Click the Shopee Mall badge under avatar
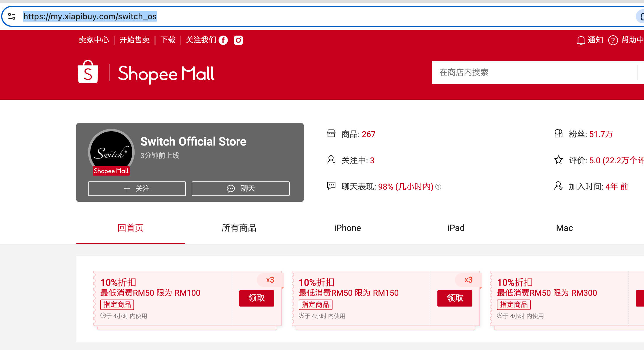Screen dimensions: 644x350 (111, 171)
